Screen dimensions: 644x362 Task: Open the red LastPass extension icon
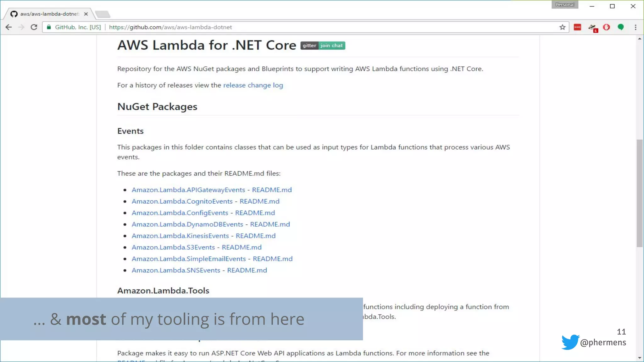(x=577, y=27)
